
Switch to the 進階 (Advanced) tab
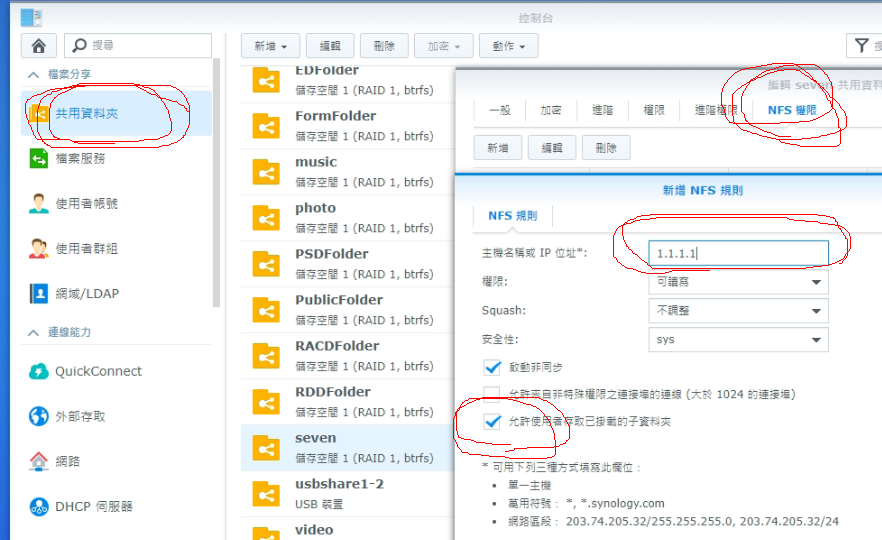point(602,110)
